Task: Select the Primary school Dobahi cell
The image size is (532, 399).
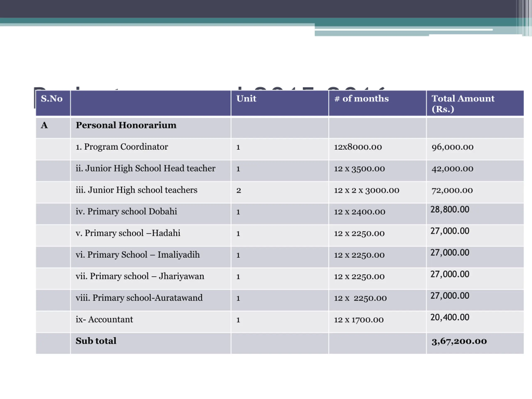Action: coord(126,212)
